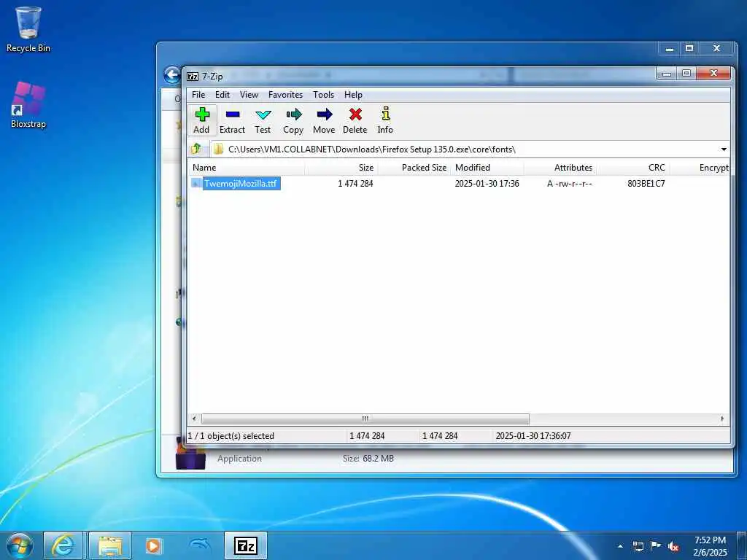Click the taskbar clock
Viewport: 747px width, 560px height.
711,546
